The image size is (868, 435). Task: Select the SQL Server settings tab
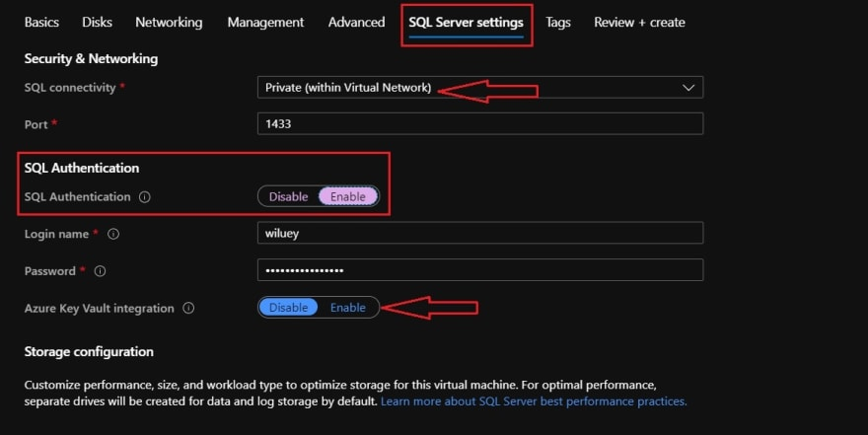pyautogui.click(x=467, y=23)
